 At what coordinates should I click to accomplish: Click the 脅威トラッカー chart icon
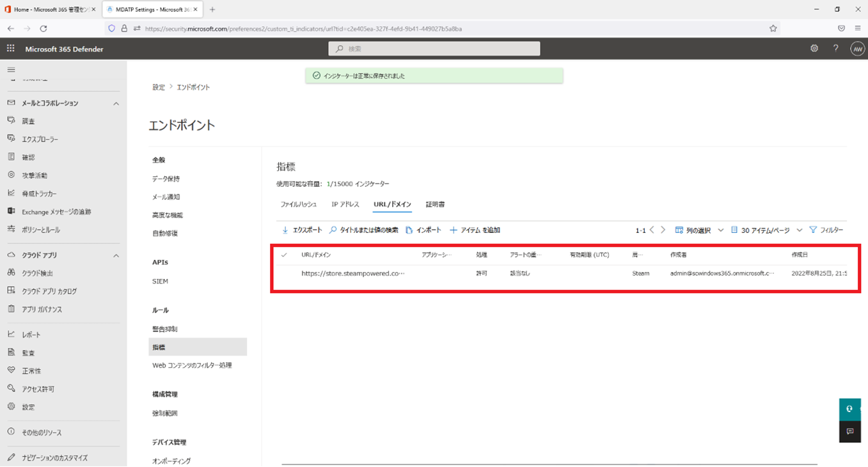pos(11,193)
